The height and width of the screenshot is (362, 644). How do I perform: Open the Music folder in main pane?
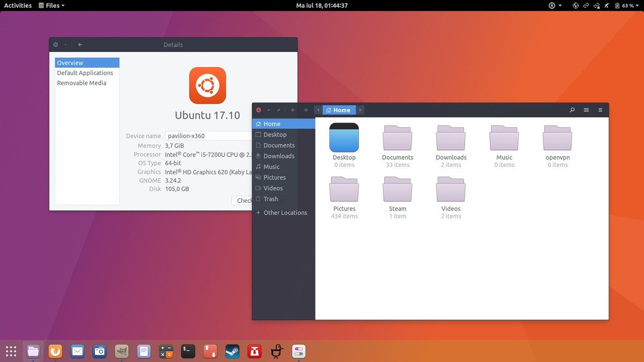click(x=504, y=138)
